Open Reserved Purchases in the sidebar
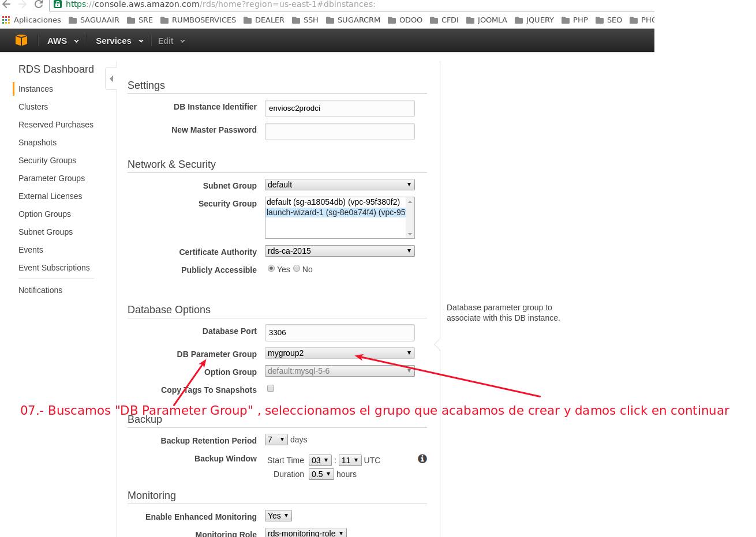The image size is (756, 537). pyautogui.click(x=56, y=125)
